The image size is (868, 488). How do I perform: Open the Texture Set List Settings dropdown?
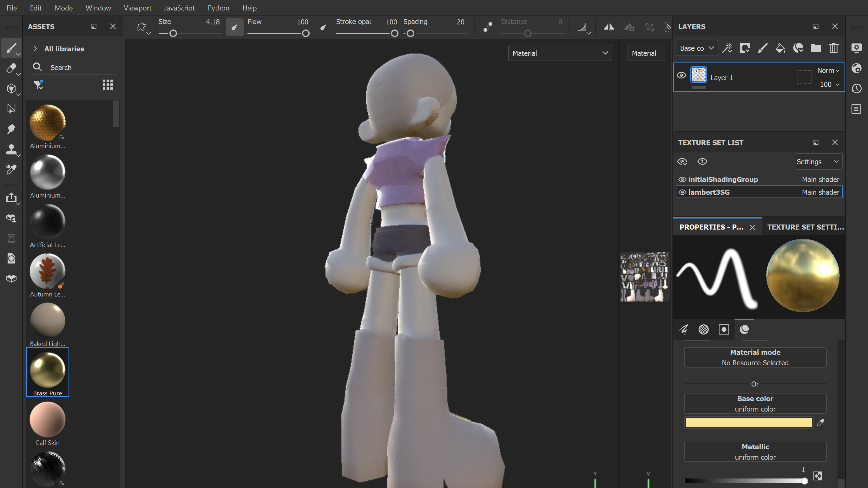click(x=819, y=162)
